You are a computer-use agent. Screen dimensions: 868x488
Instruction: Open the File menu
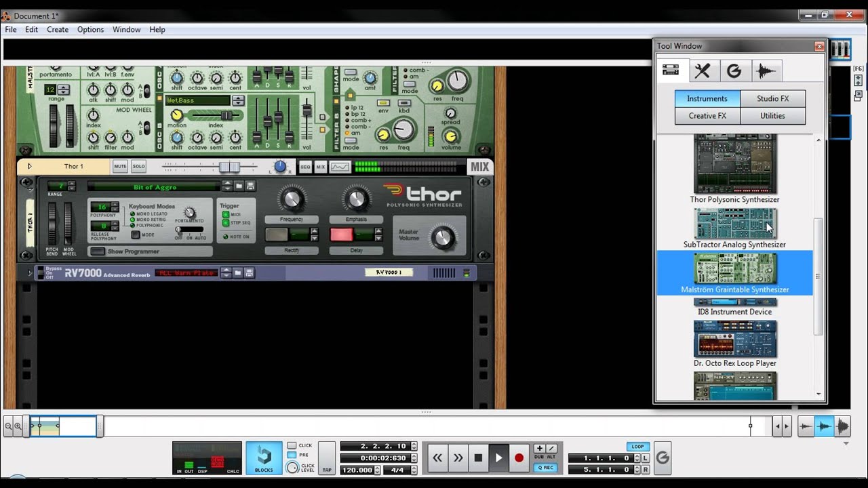[11, 30]
